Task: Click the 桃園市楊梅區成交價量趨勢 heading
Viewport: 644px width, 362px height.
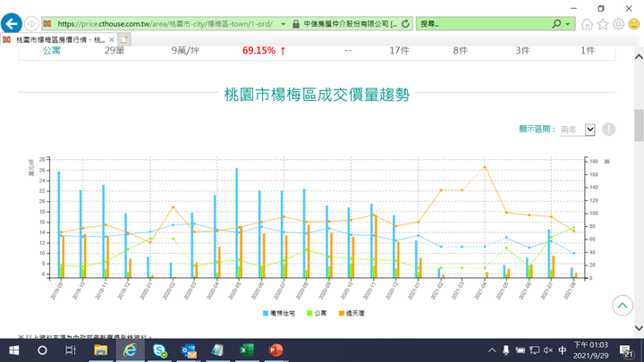Action: pyautogui.click(x=317, y=95)
